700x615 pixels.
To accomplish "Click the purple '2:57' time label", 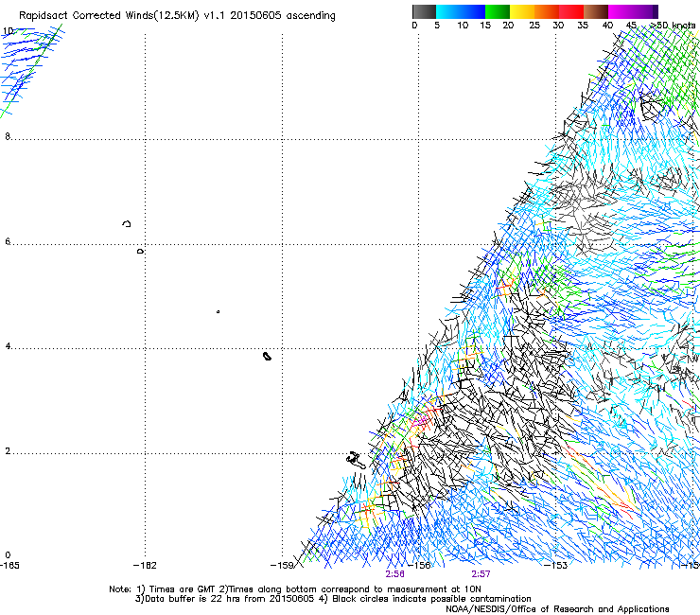I will 481,574.
